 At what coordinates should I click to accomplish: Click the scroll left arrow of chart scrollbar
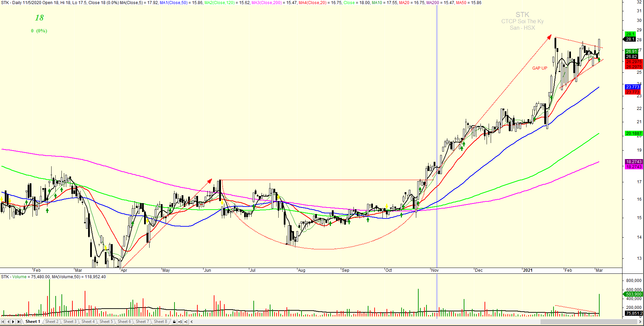192,322
